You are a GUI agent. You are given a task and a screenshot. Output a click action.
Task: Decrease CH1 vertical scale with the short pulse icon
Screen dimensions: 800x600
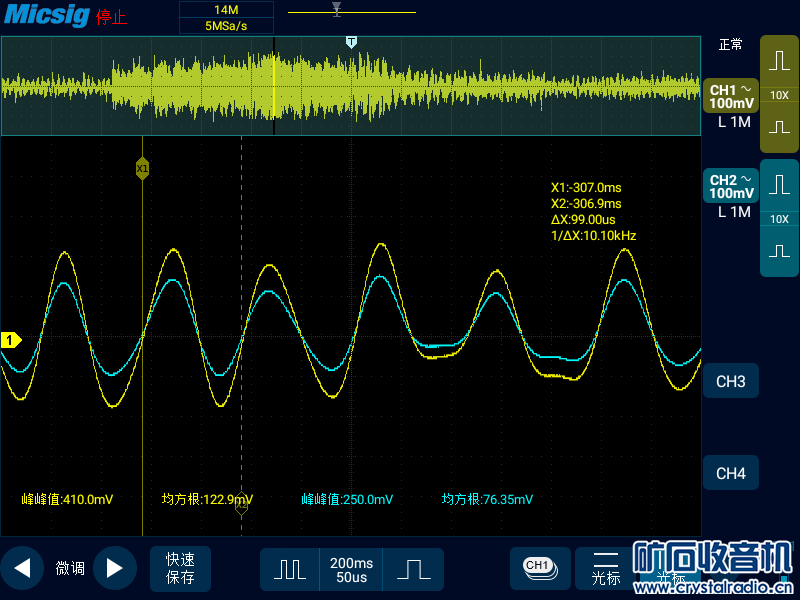pos(779,127)
